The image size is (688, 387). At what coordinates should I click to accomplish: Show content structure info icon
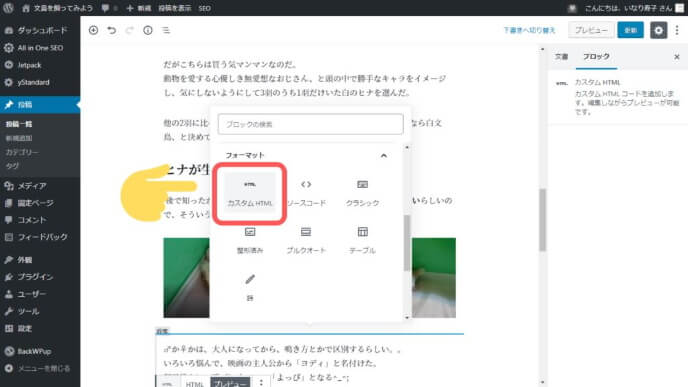(x=148, y=30)
